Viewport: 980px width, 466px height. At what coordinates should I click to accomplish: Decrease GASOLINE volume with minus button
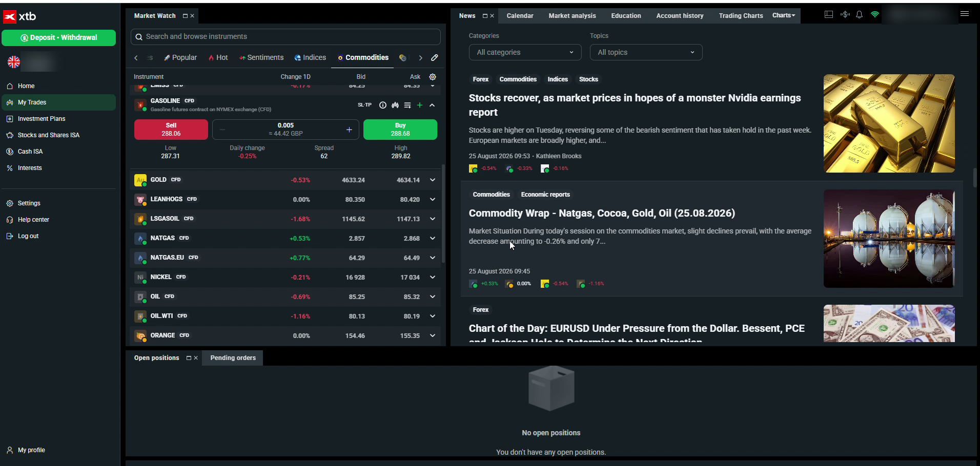[x=222, y=130]
